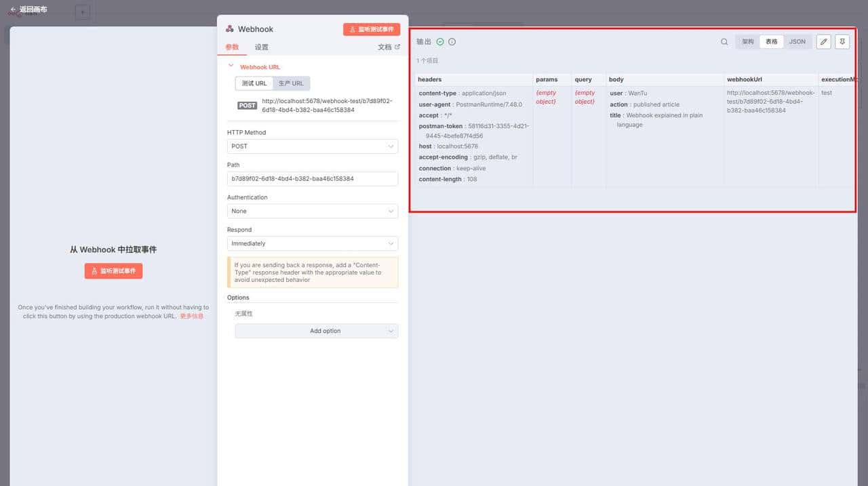Open the Authentication dropdown

click(x=312, y=211)
